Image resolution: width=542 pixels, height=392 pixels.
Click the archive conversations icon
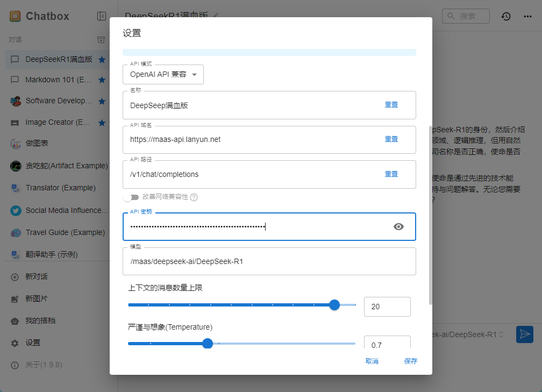point(101,40)
